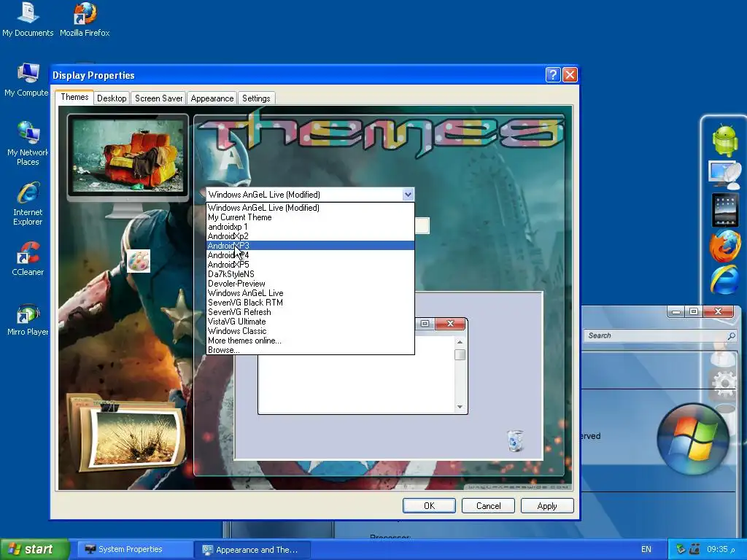Switch to the Themes tab
This screenshot has height=560, width=747.
[74, 97]
